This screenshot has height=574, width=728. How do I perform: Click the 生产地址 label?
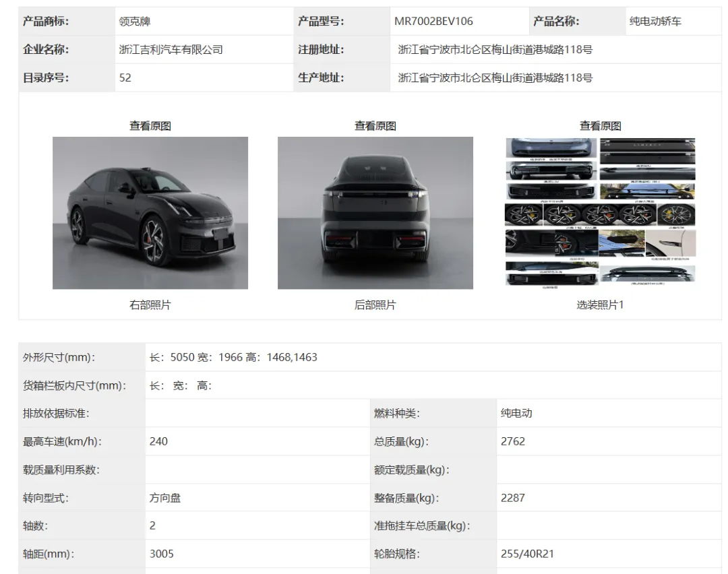tap(321, 78)
